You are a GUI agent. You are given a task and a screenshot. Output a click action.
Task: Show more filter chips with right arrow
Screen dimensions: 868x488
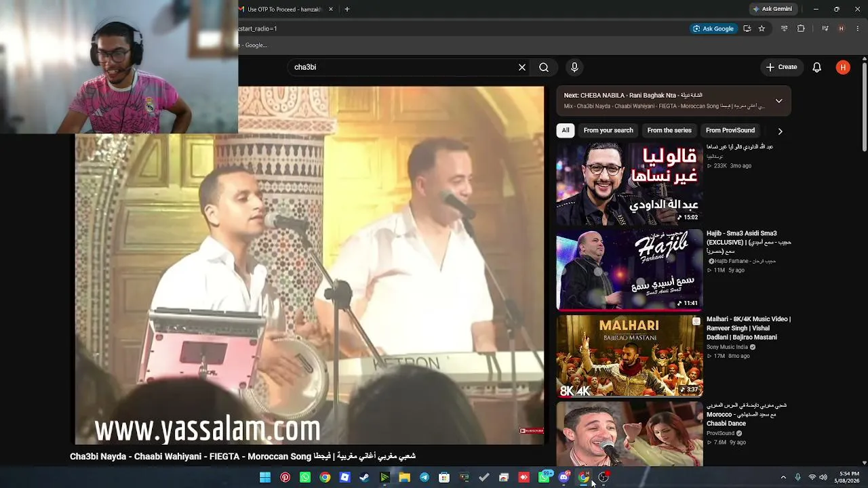pos(780,131)
